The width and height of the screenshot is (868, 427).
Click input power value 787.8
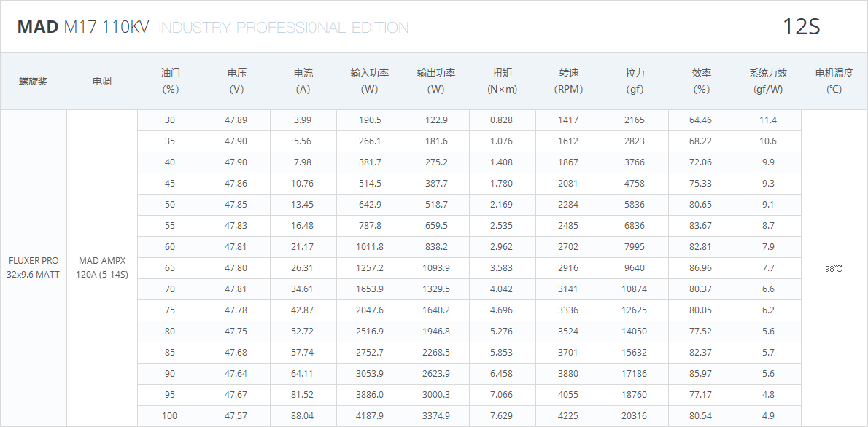(369, 226)
